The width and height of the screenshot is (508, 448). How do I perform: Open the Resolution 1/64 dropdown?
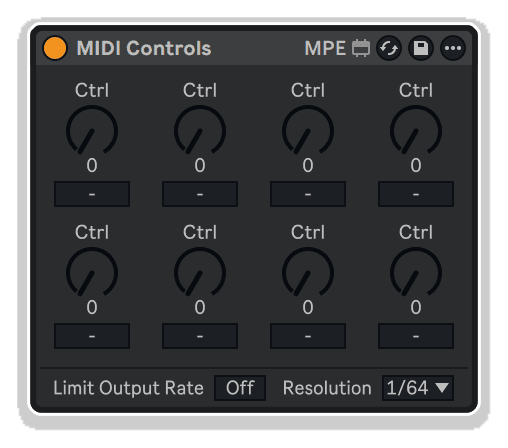pyautogui.click(x=418, y=388)
